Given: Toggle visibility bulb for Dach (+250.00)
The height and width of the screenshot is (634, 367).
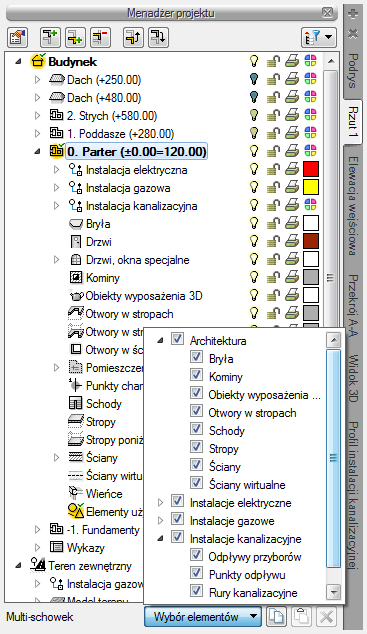Looking at the screenshot, I should point(253,79).
